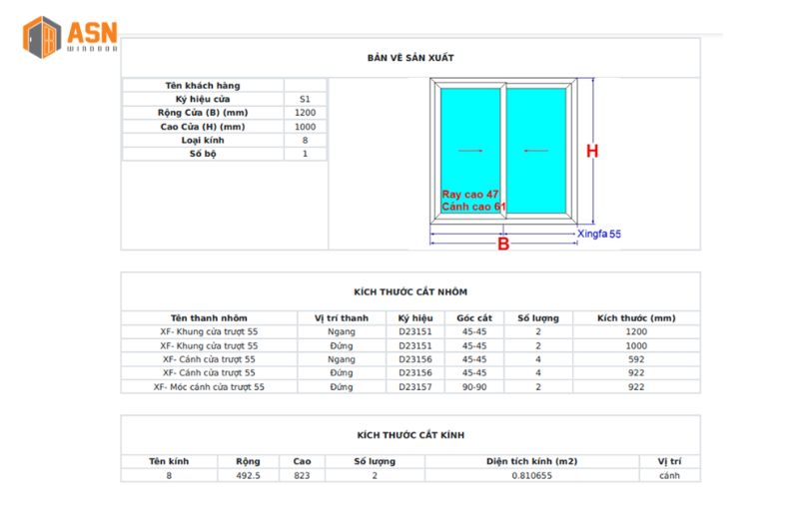Click the 'KÍCH THƯỚC CẮT KÍNH' section heading

pyautogui.click(x=410, y=435)
